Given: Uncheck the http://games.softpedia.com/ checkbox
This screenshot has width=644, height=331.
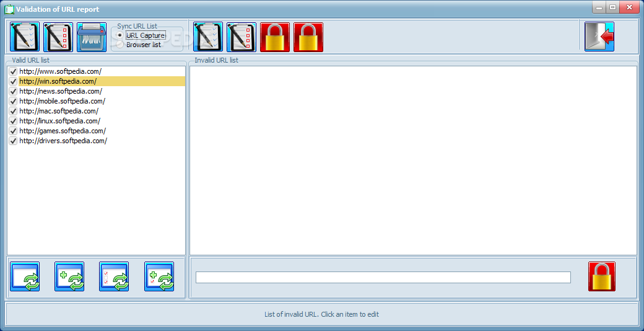Looking at the screenshot, I should tap(13, 131).
